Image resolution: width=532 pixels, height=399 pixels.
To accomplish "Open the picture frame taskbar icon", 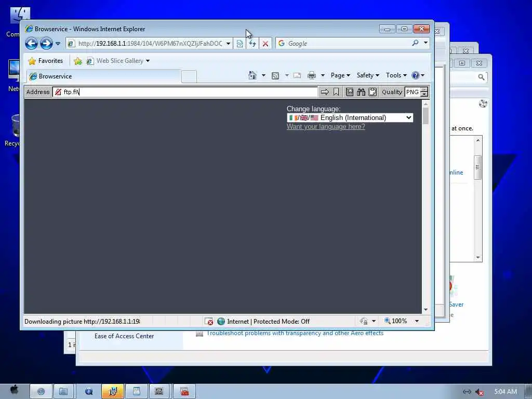I will 159,392.
